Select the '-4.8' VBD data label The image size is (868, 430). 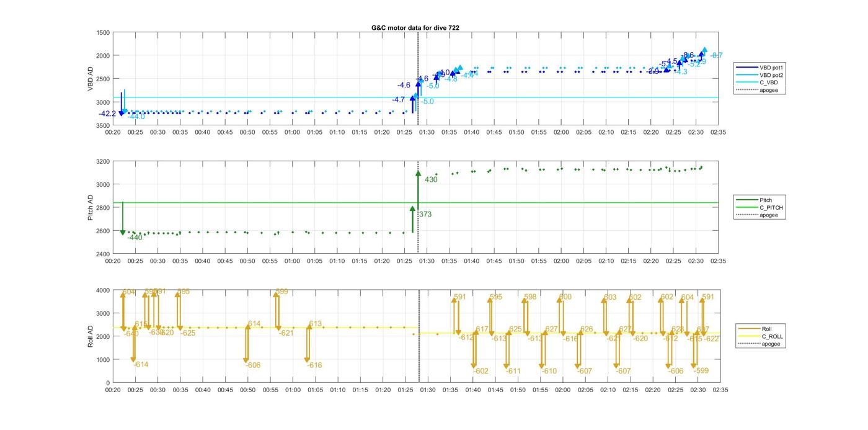(x=451, y=79)
